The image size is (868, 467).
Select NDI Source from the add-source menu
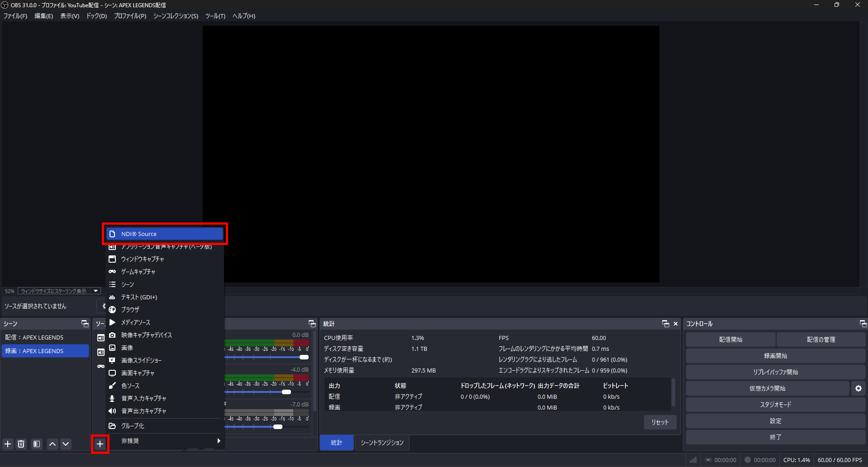coord(165,234)
